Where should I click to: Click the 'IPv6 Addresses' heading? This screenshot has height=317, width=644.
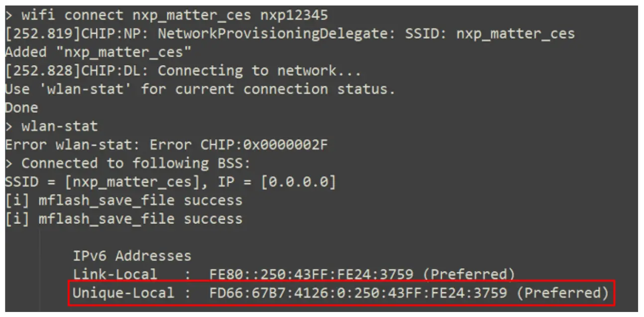(132, 256)
